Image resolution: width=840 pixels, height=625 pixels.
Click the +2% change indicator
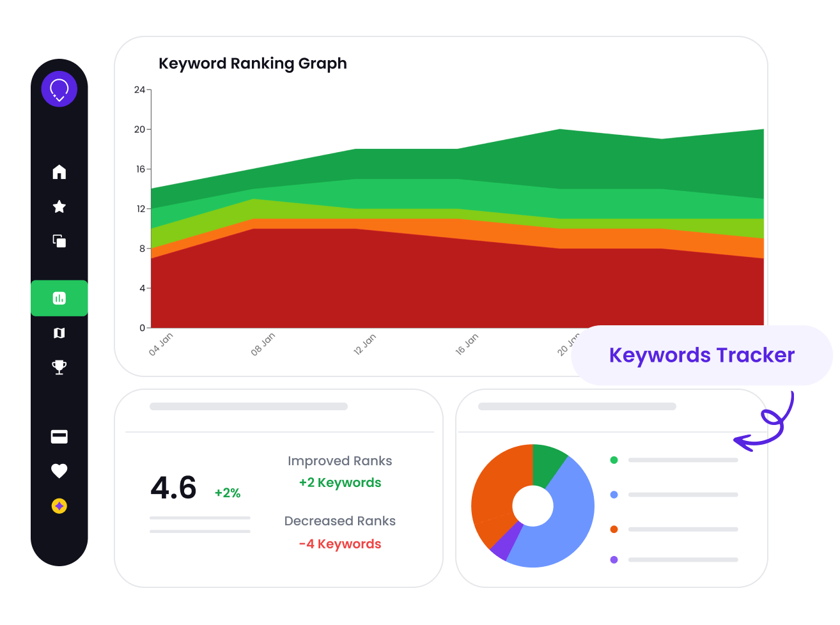(228, 493)
